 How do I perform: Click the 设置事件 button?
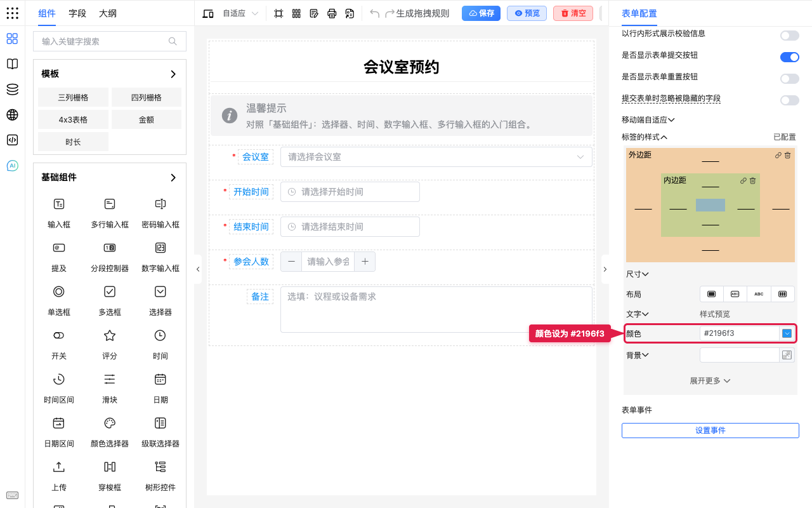point(710,431)
